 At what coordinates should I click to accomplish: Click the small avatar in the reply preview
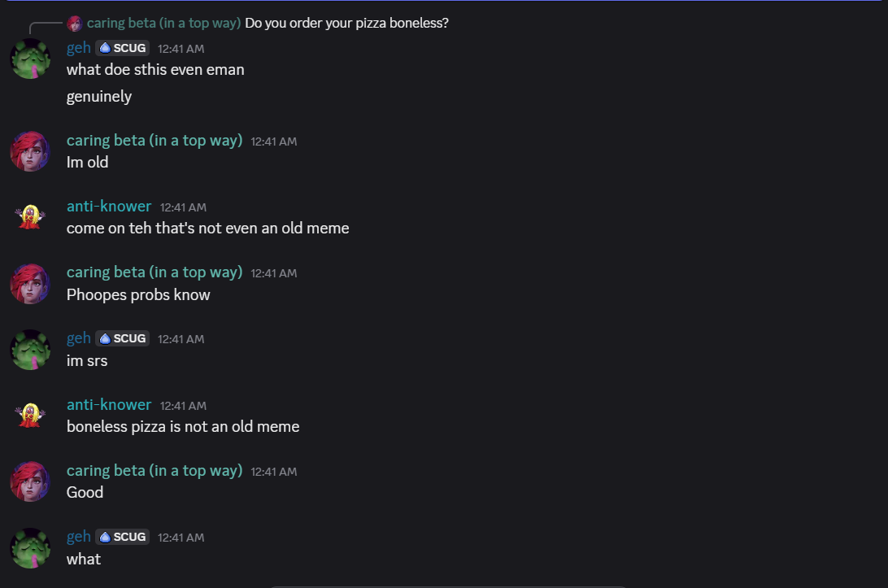(x=75, y=24)
